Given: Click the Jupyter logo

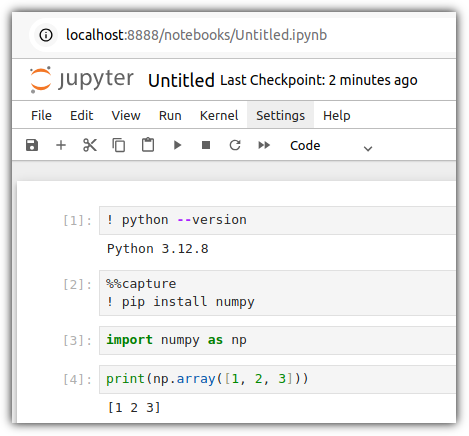Looking at the screenshot, I should [82, 80].
